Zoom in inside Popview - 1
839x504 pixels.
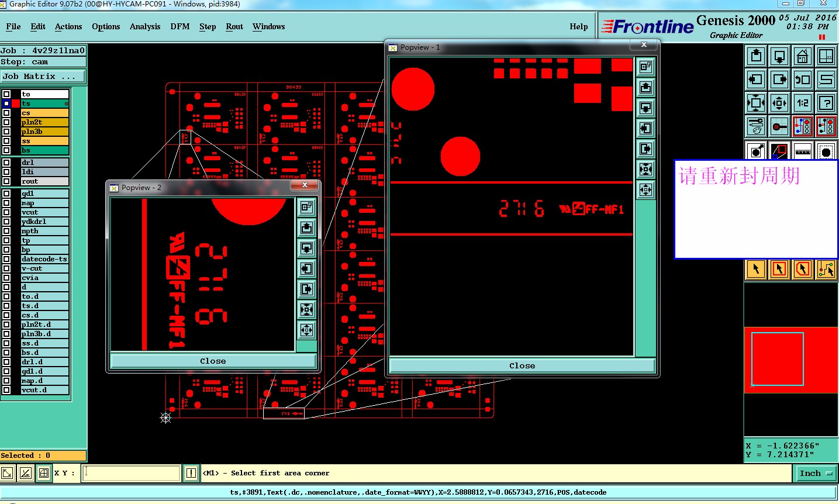pos(645,169)
